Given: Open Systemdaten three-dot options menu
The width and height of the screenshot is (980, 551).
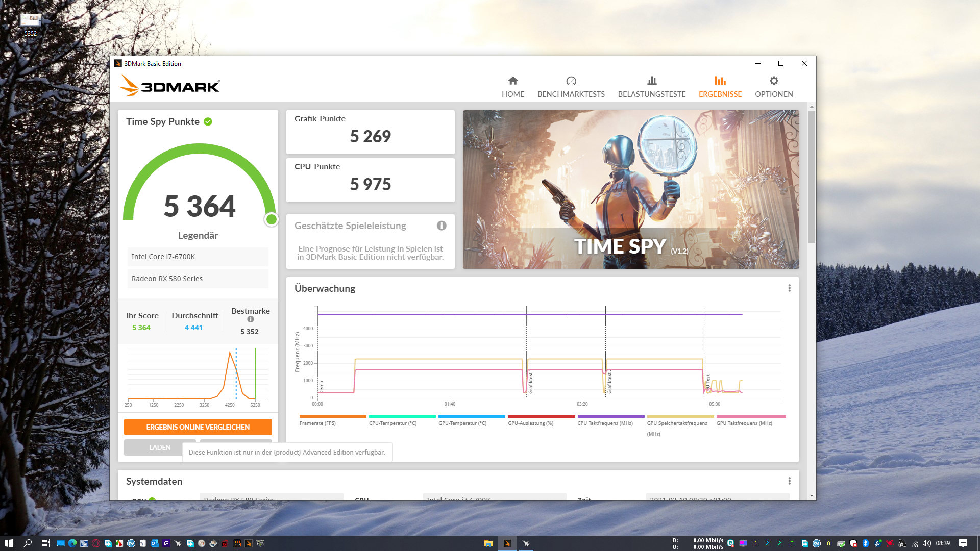Looking at the screenshot, I should click(789, 481).
